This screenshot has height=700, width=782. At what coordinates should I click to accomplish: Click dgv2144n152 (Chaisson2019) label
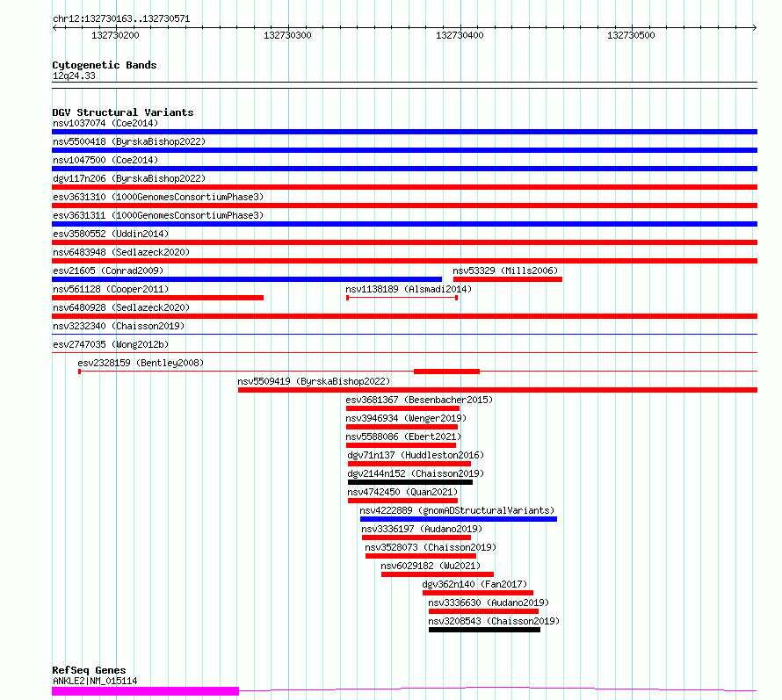tap(416, 473)
